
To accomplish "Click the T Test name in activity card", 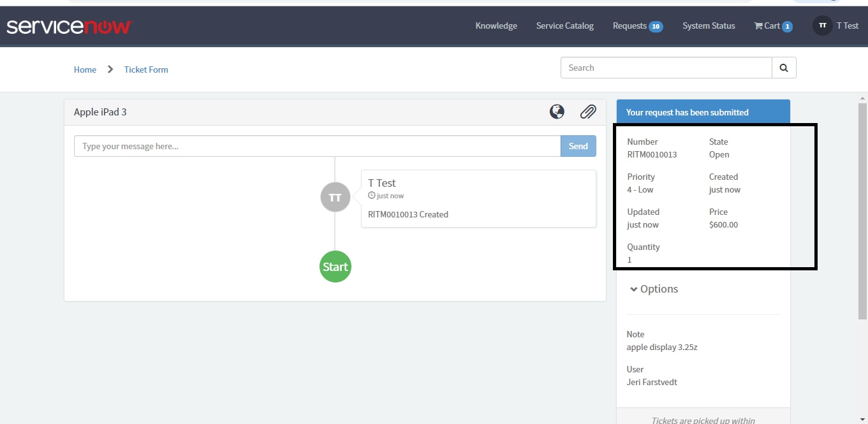I will coord(382,183).
